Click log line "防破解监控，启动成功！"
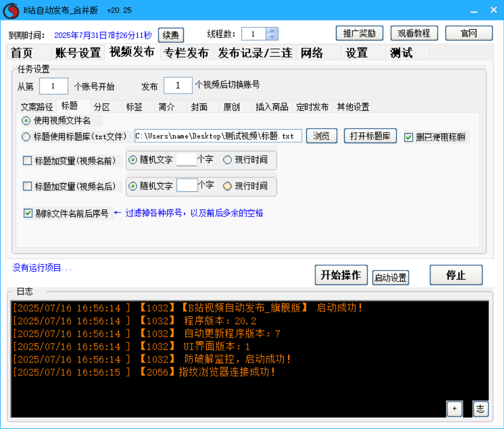504x429 pixels. [x=238, y=359]
